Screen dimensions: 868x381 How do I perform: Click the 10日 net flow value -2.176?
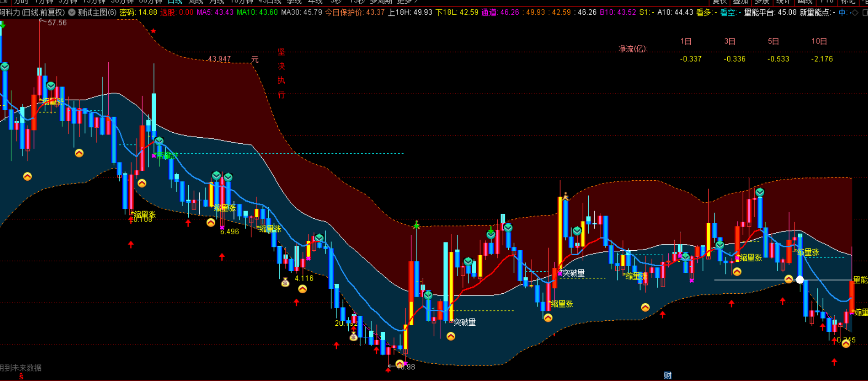[822, 59]
